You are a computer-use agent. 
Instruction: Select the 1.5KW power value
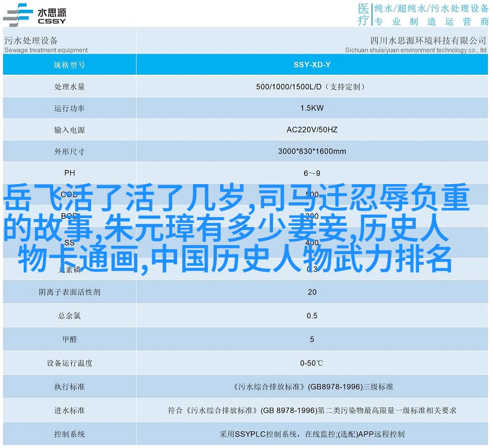click(312, 108)
